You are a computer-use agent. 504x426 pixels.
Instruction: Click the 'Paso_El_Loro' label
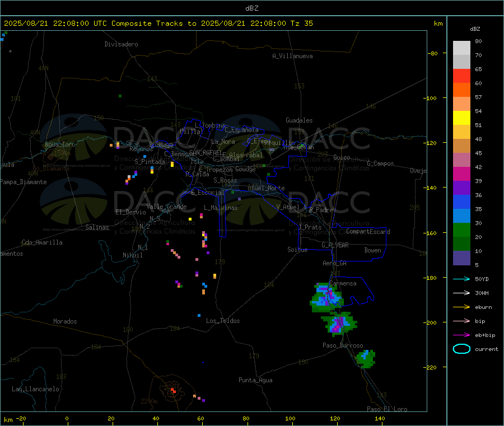[x=388, y=409]
